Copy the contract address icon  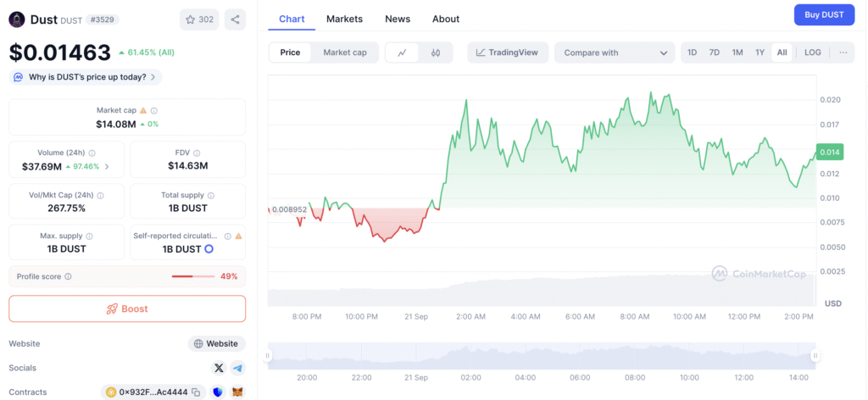(196, 392)
